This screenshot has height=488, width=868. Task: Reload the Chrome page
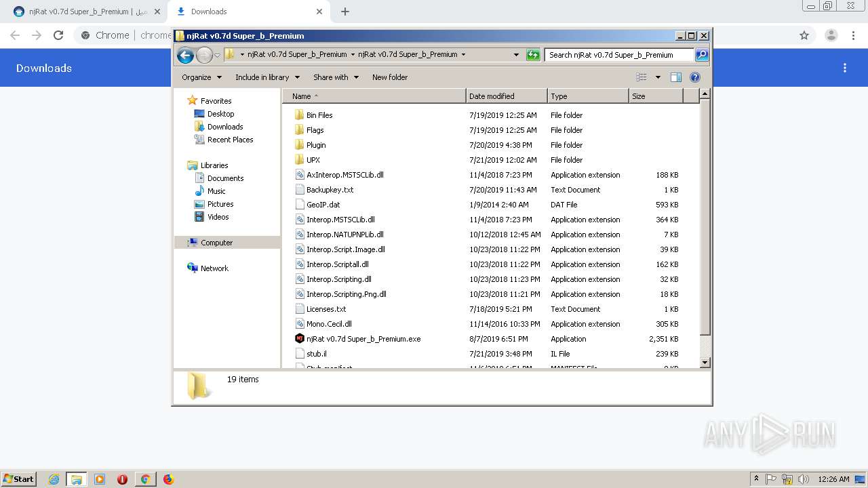coord(58,35)
